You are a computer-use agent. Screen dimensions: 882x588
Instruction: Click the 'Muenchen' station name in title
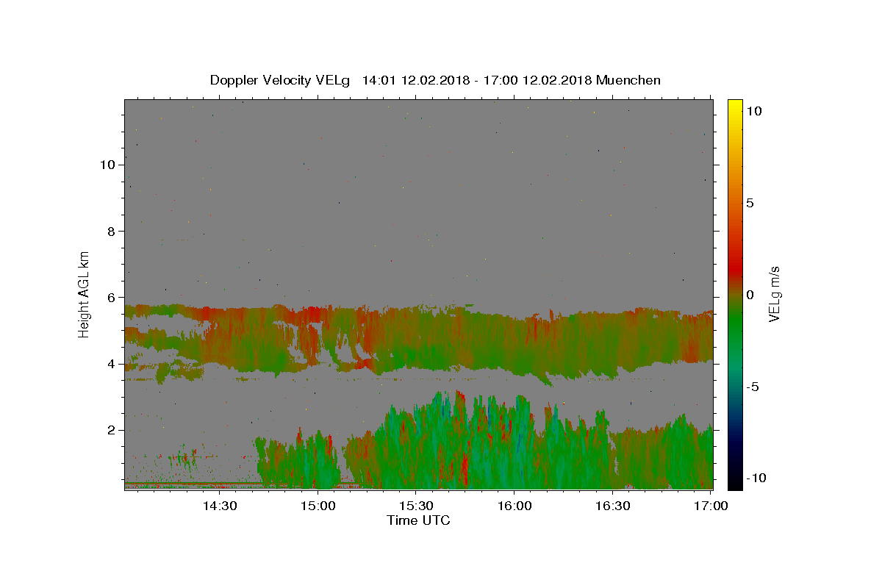tap(628, 80)
